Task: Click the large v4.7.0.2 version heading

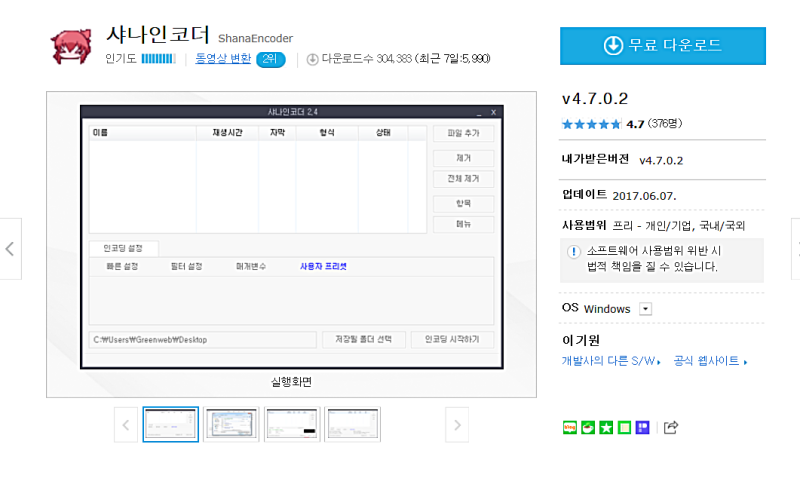Action: coord(595,98)
